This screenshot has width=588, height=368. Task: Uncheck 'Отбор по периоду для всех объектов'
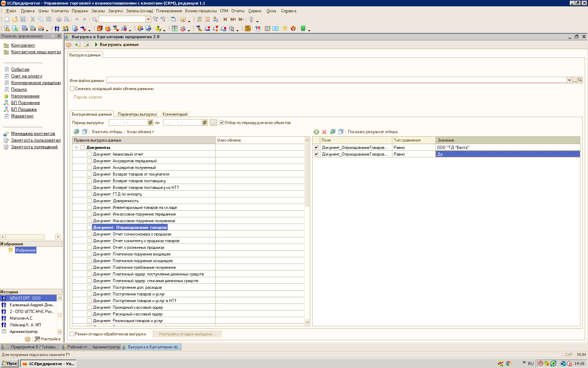(x=222, y=123)
